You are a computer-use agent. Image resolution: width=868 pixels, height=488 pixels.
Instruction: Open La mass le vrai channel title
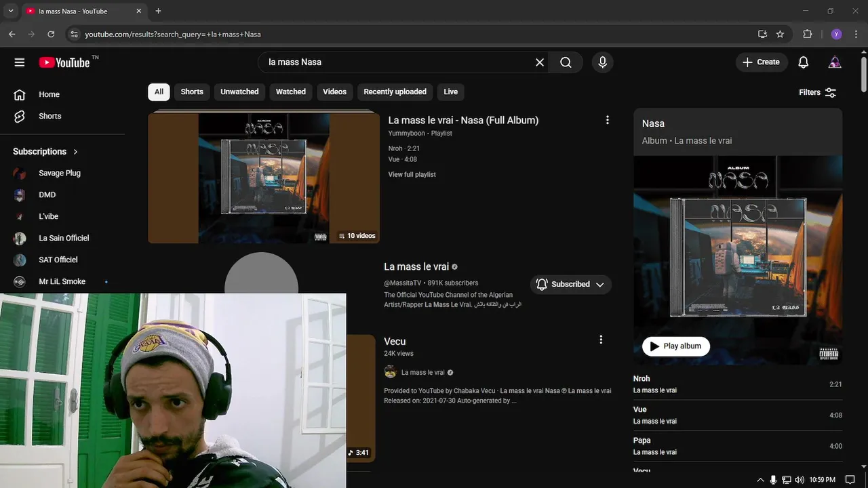coord(416,267)
